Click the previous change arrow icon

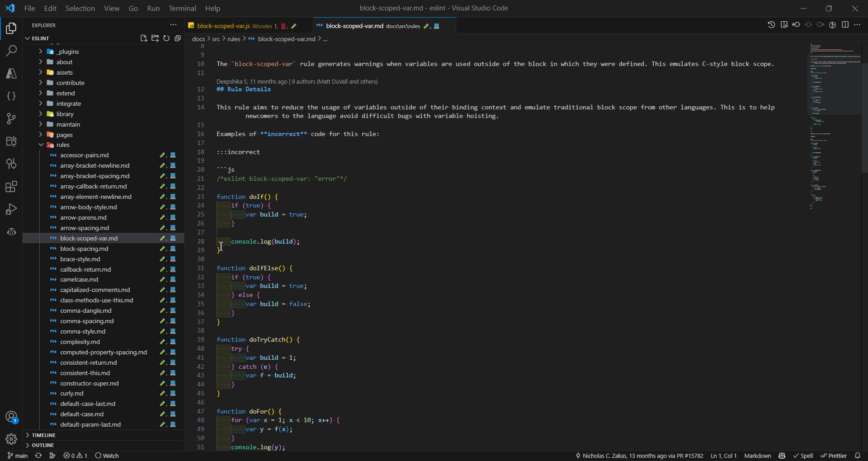[796, 25]
